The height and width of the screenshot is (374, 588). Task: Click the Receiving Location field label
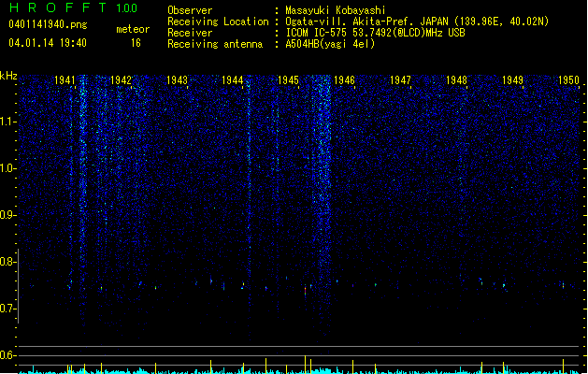click(218, 22)
